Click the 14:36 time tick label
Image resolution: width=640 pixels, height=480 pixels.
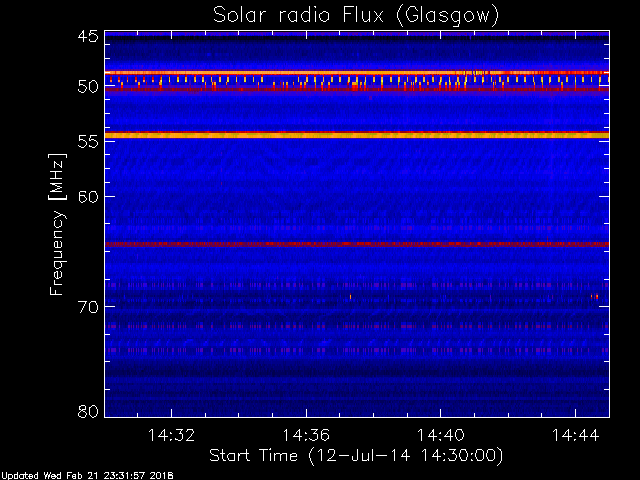tap(306, 435)
